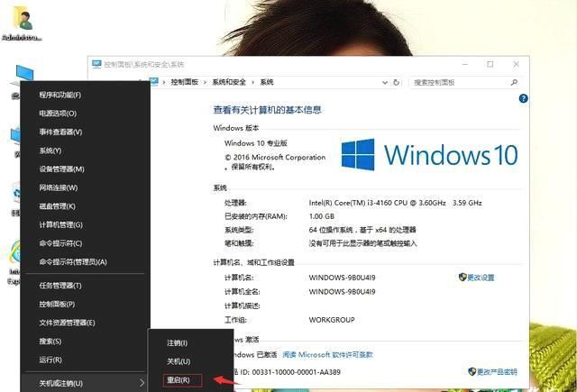Viewport: 577px width, 392px height.
Task: Click the refresh icon in address bar
Action: click(396, 82)
